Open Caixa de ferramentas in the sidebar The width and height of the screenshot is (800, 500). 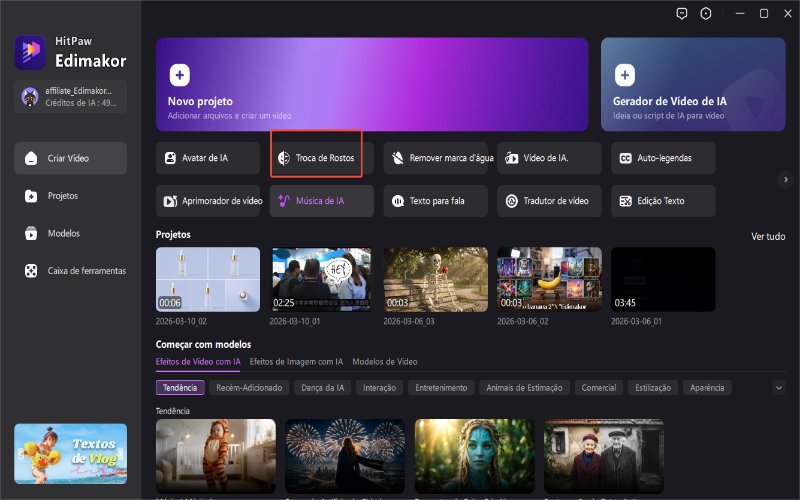(70, 271)
